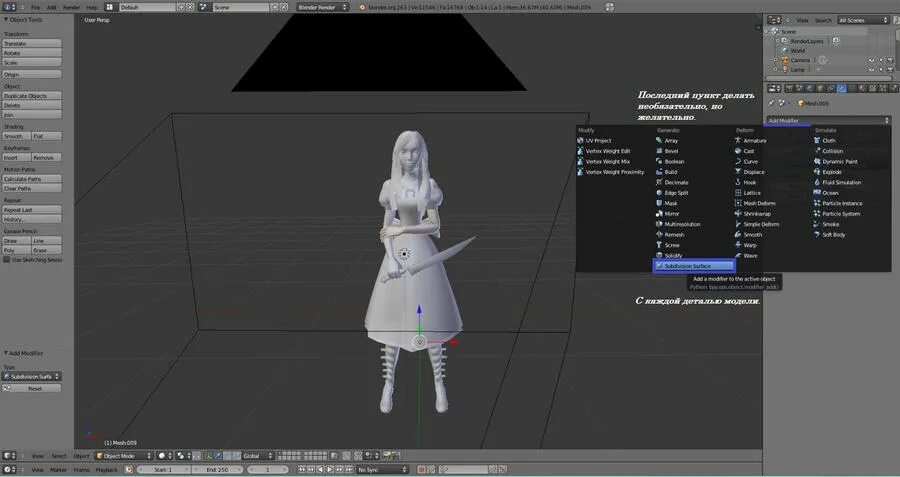The image size is (900, 477).
Task: Open the 3D viewport Select menu
Action: coord(59,456)
